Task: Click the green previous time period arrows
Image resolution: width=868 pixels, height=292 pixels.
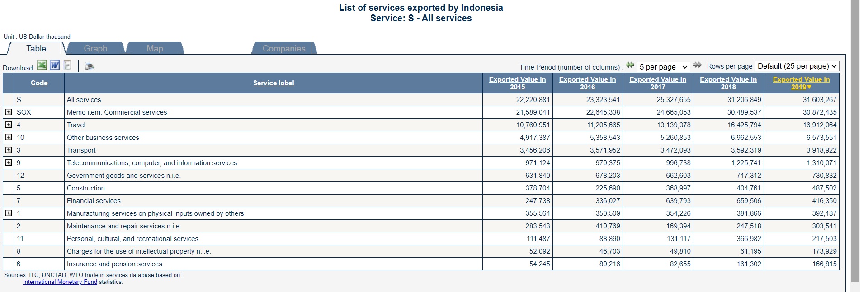Action: point(630,65)
